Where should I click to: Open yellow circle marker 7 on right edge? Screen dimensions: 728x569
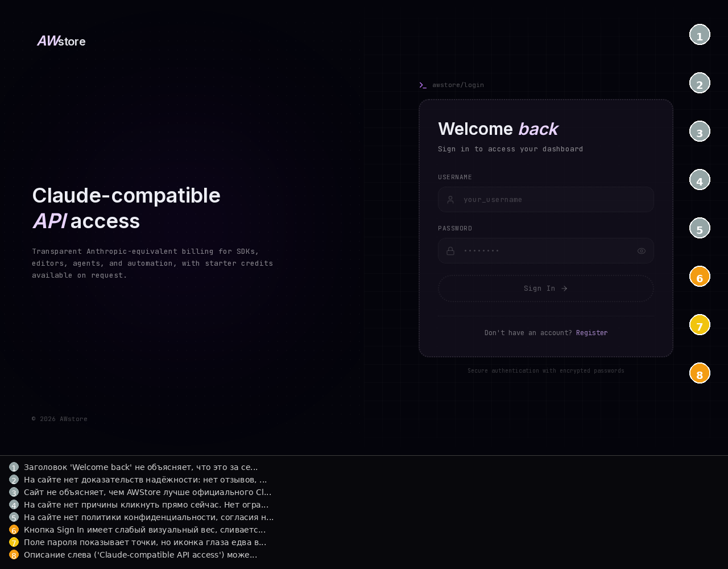coord(700,325)
